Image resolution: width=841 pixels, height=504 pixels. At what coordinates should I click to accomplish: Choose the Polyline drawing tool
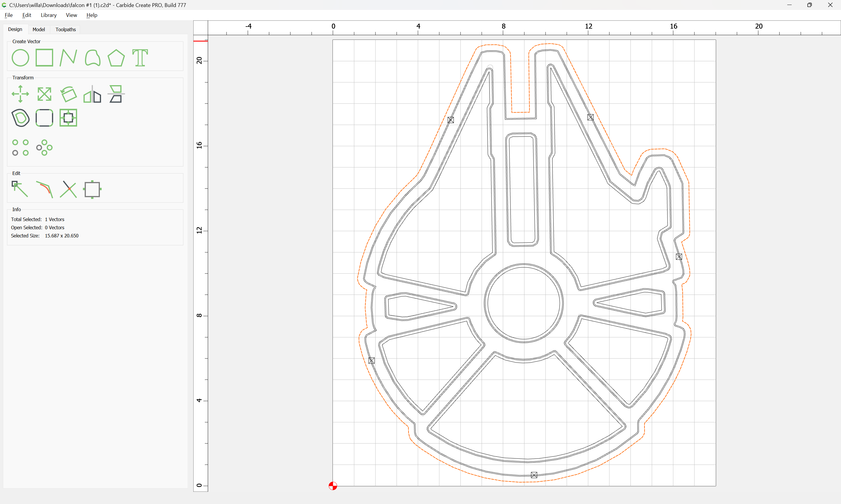point(68,58)
